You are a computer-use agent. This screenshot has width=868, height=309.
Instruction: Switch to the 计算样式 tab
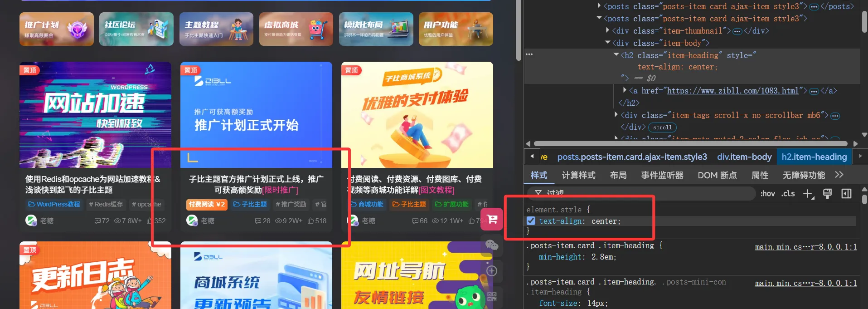point(578,175)
